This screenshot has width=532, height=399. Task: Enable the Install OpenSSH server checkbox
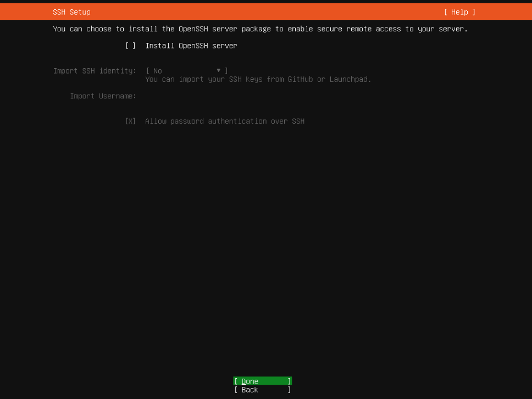pos(130,46)
